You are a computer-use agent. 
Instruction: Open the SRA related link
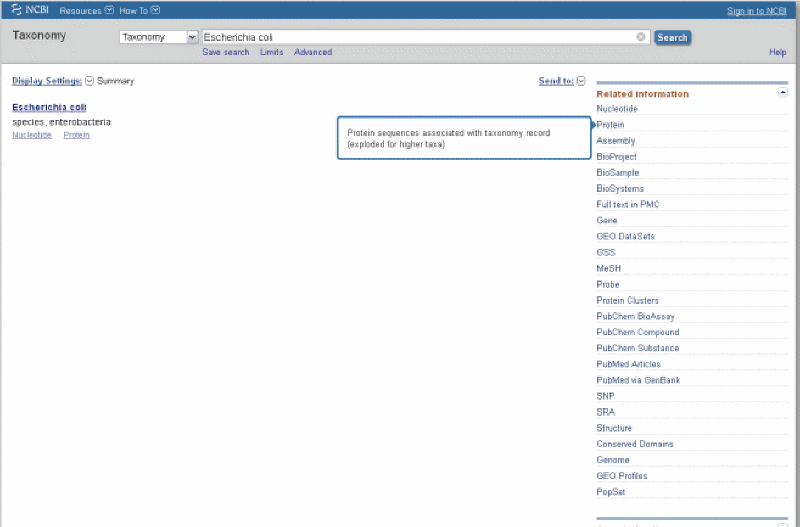pos(606,412)
